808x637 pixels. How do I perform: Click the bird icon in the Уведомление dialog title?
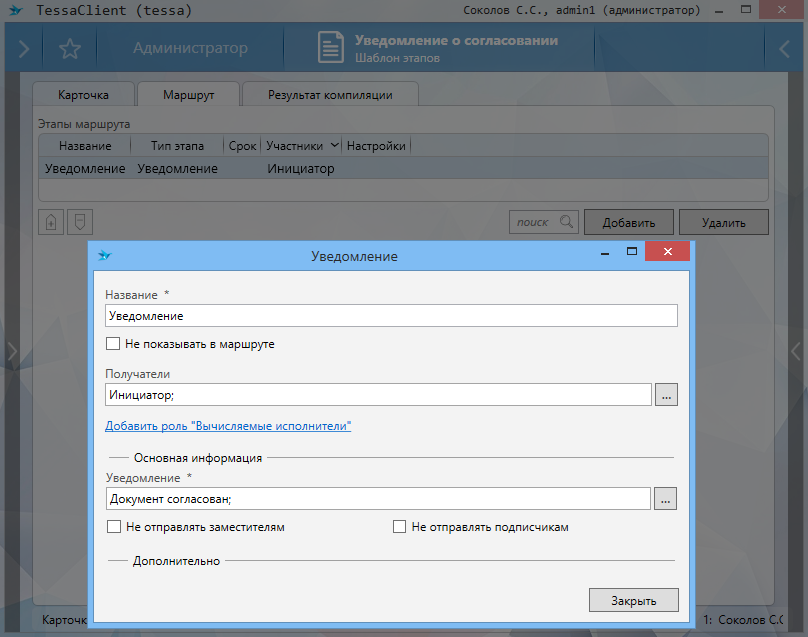(104, 256)
